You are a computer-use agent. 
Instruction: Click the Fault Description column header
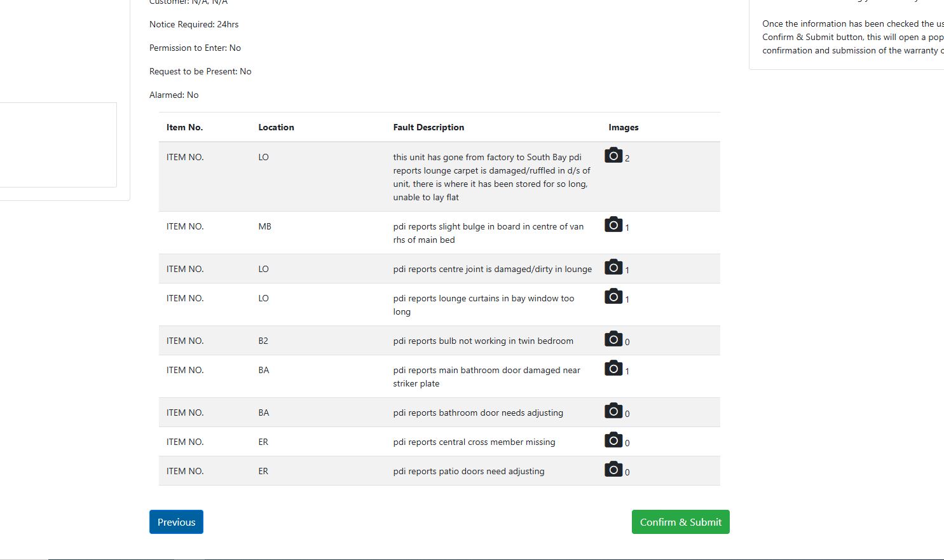click(x=428, y=127)
